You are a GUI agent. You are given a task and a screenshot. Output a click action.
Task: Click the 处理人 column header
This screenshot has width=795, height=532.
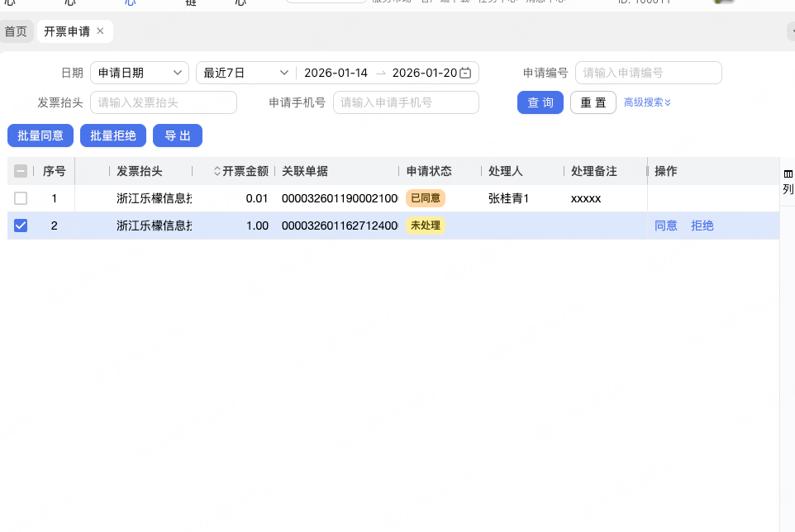coord(506,171)
